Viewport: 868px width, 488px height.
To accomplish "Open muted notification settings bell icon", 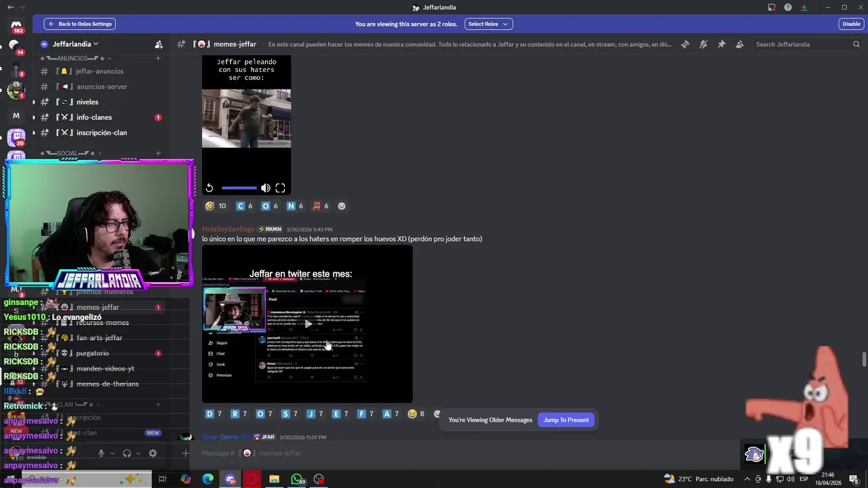I will pyautogui.click(x=703, y=44).
